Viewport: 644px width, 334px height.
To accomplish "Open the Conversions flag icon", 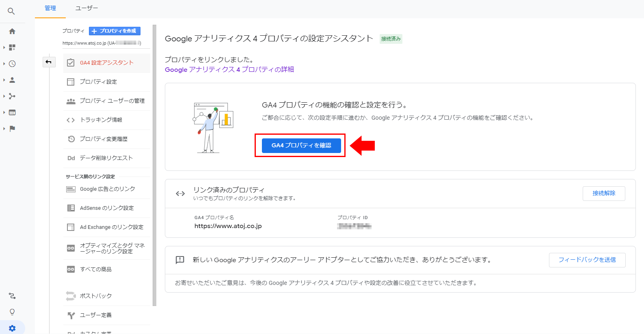I will 12,129.
